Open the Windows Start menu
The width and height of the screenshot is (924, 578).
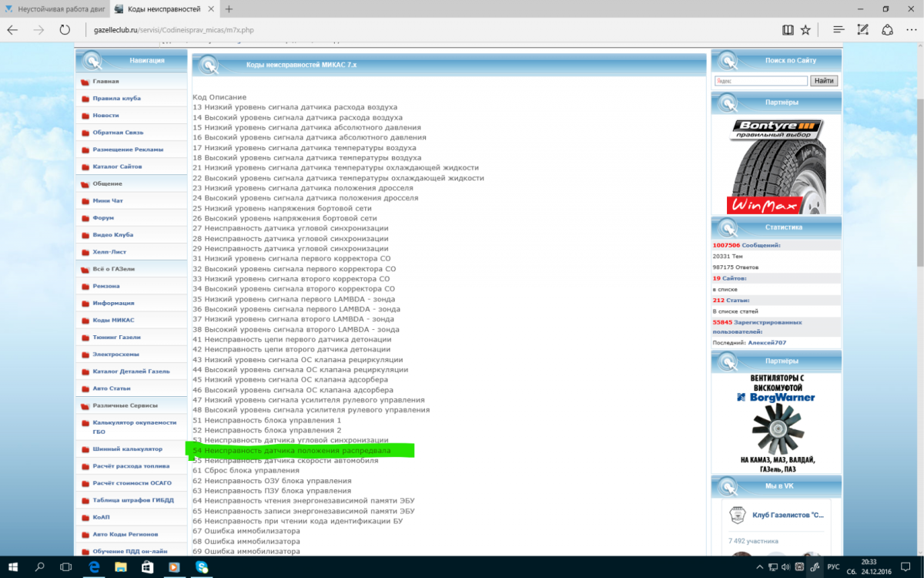(13, 567)
